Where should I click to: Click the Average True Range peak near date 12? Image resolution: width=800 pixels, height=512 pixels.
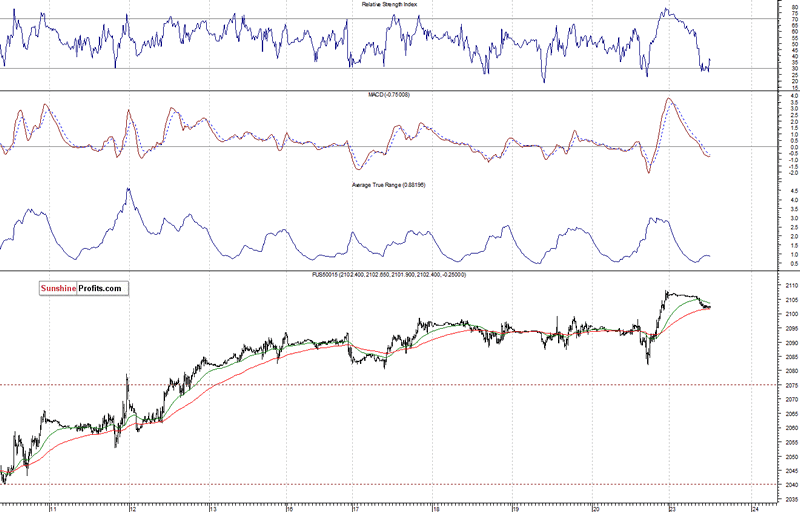pyautogui.click(x=127, y=188)
